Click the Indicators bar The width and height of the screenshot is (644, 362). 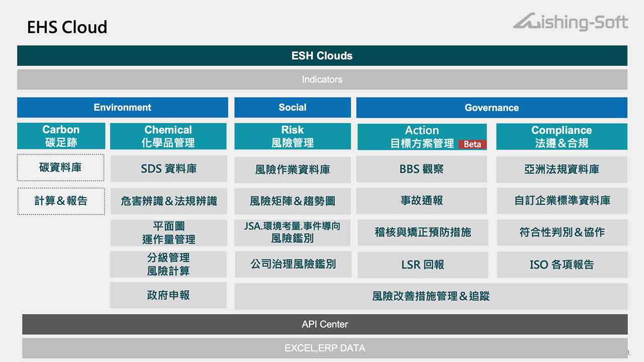click(x=322, y=79)
